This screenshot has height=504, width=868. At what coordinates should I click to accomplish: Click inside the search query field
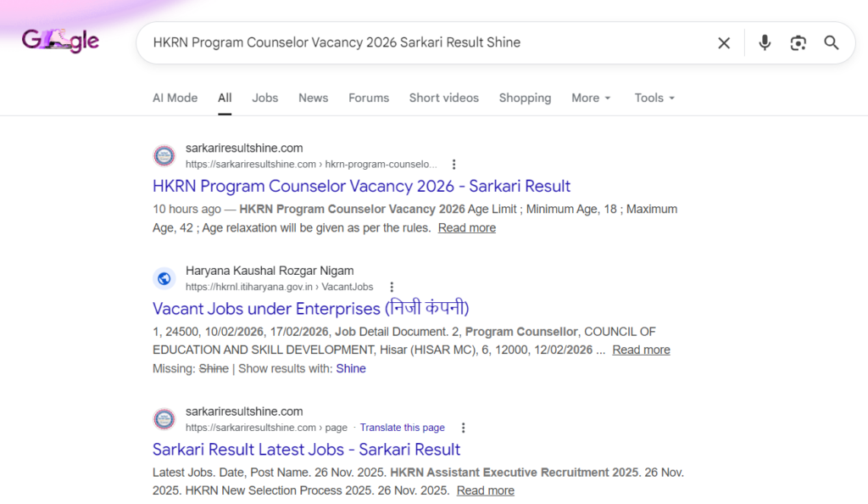(424, 42)
